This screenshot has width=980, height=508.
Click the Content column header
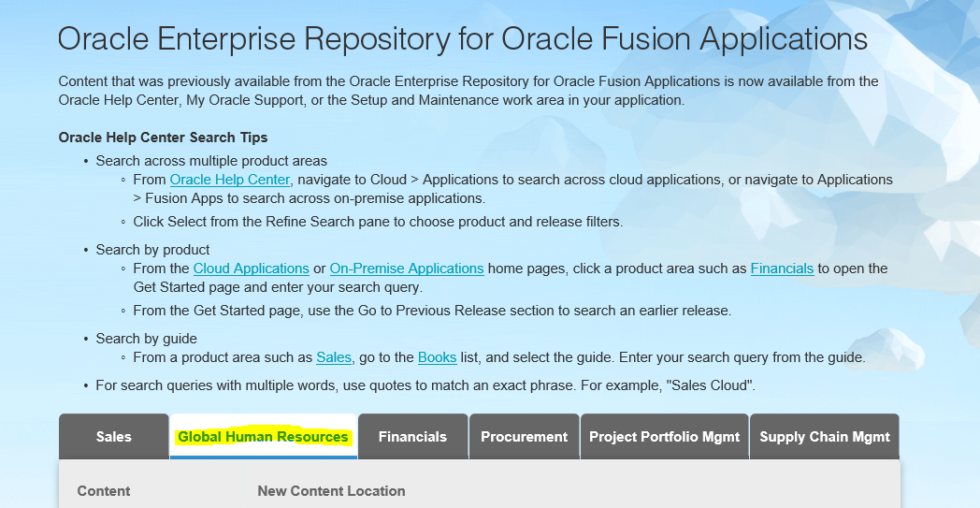pyautogui.click(x=104, y=491)
